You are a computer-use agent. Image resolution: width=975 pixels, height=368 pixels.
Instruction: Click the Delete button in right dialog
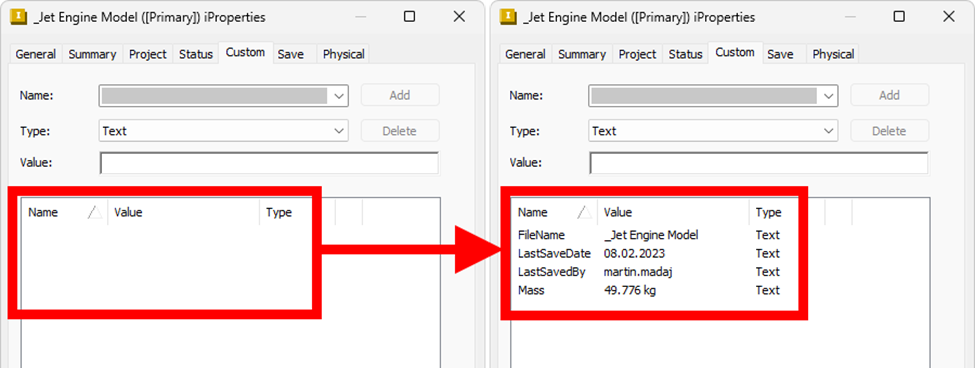(889, 131)
